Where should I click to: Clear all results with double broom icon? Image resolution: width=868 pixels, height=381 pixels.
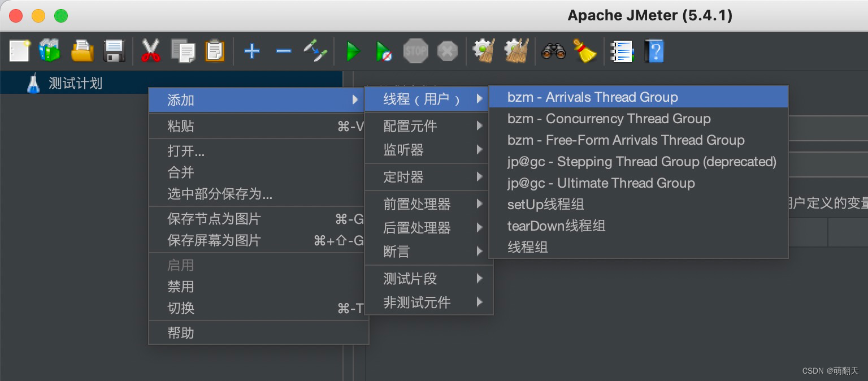pyautogui.click(x=517, y=51)
